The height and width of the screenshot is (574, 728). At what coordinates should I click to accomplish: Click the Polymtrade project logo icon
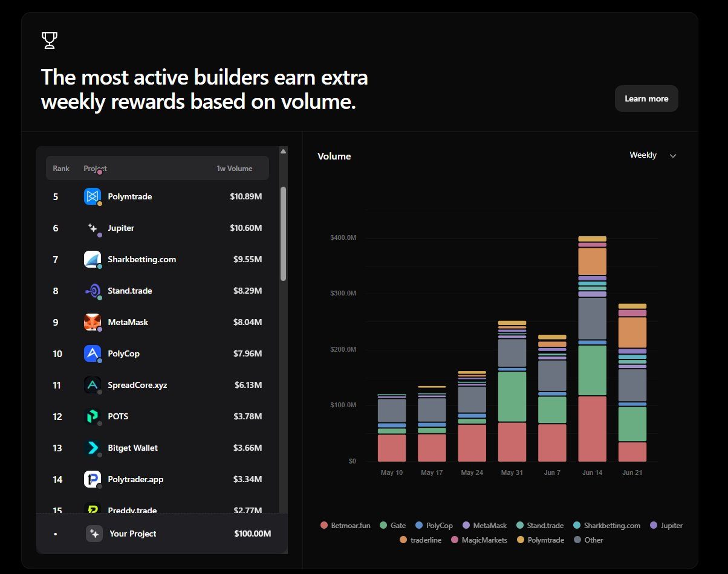pos(92,196)
